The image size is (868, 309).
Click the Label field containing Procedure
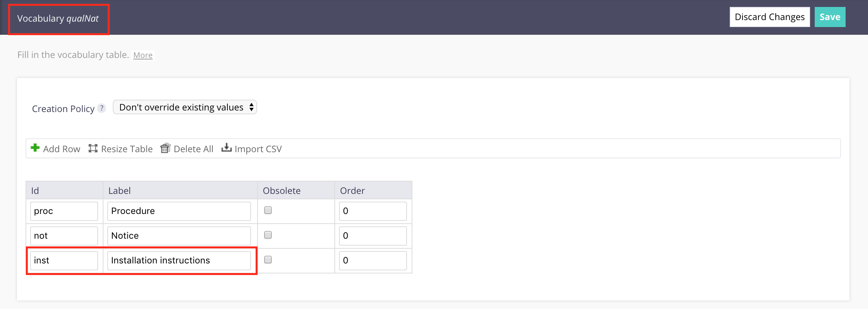point(179,211)
